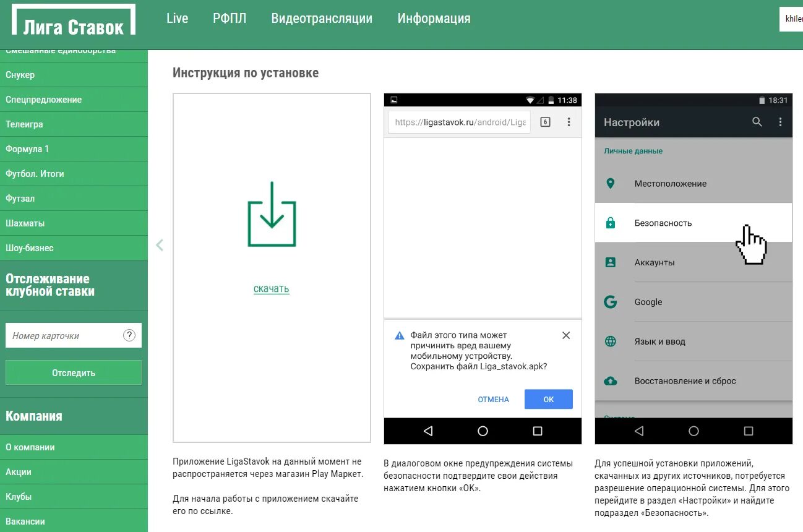Click the question mark help icon

point(129,335)
